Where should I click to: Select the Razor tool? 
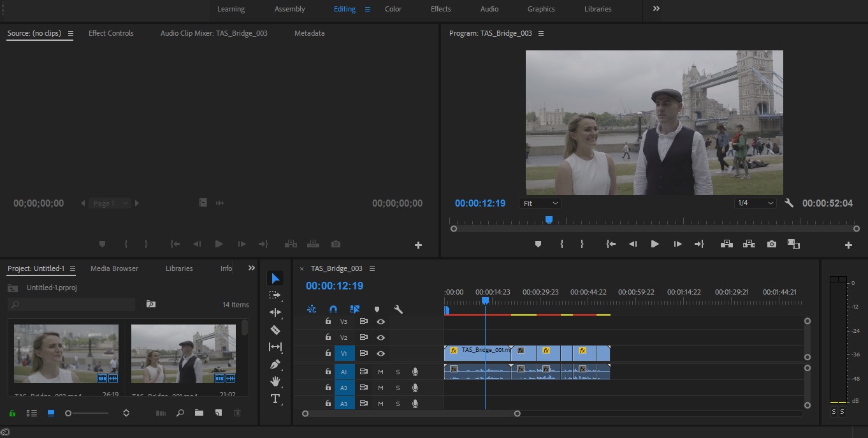point(275,330)
